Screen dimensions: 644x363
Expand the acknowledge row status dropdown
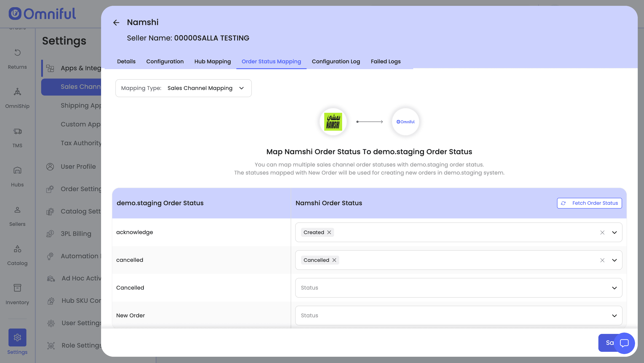614,232
